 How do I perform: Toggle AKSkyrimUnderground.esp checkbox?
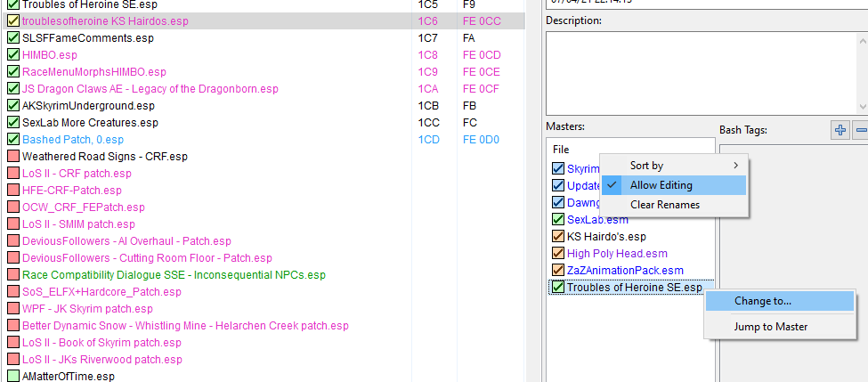tap(13, 106)
